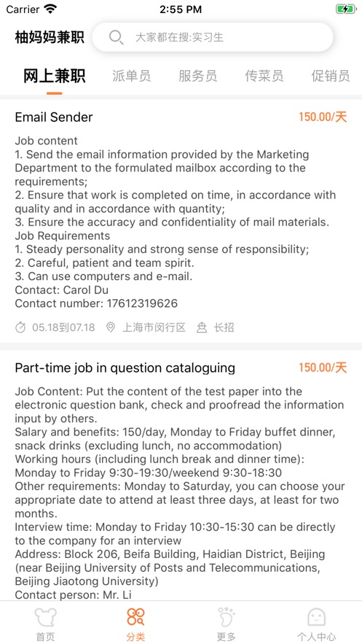Tap location pin icon near 上海市闵行区
362x644 pixels.
pyautogui.click(x=110, y=327)
